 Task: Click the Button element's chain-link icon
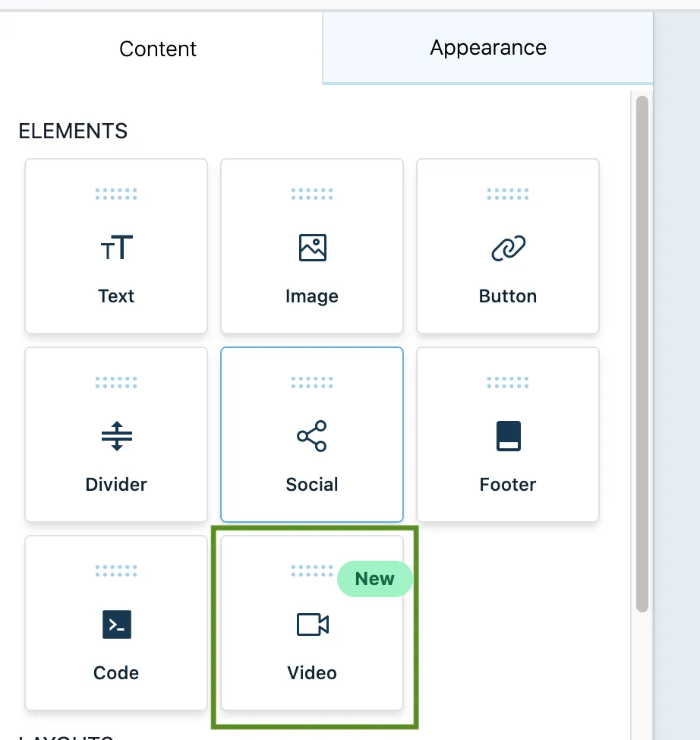pyautogui.click(x=508, y=248)
